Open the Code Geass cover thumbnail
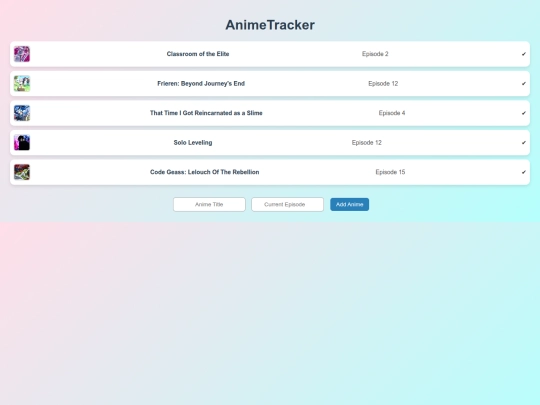 22,172
